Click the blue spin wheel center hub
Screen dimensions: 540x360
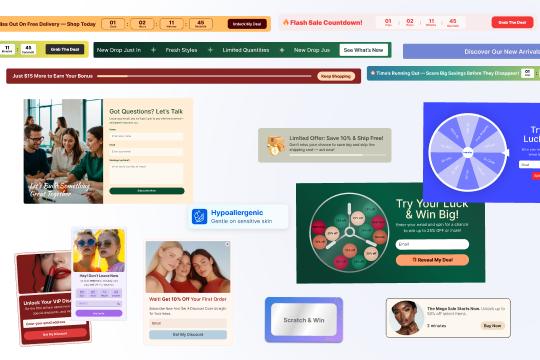(x=467, y=152)
